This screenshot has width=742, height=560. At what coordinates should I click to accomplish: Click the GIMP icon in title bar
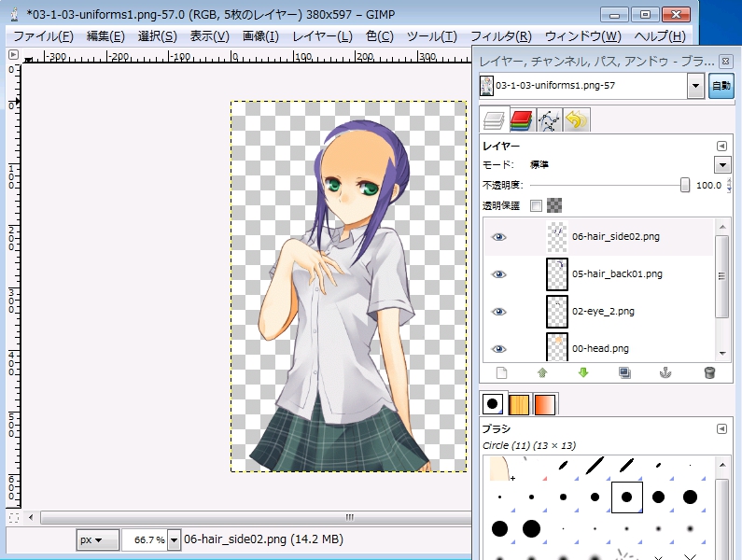click(15, 14)
